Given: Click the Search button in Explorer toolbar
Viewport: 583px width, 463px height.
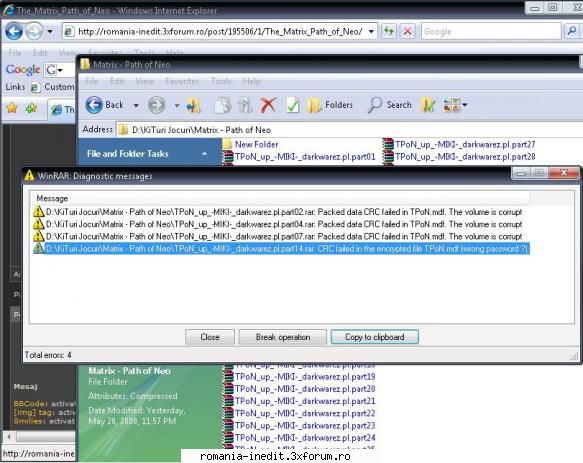Looking at the screenshot, I should (390, 105).
